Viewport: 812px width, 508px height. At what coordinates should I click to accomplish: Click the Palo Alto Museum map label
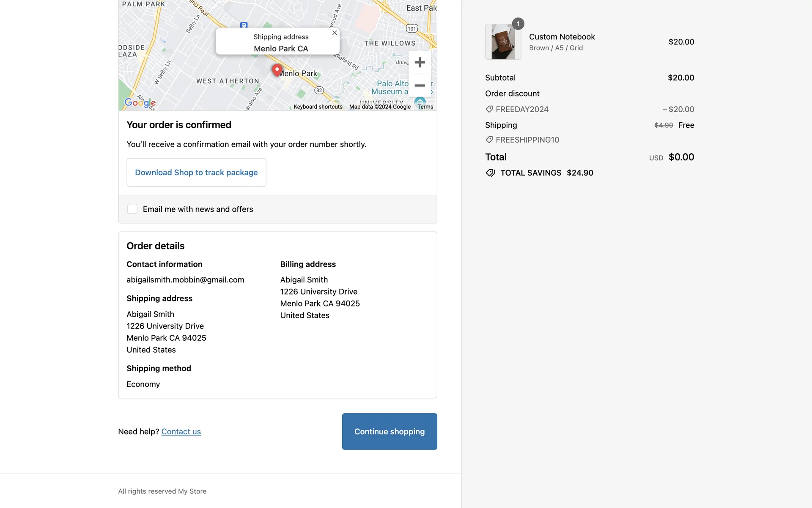click(390, 88)
